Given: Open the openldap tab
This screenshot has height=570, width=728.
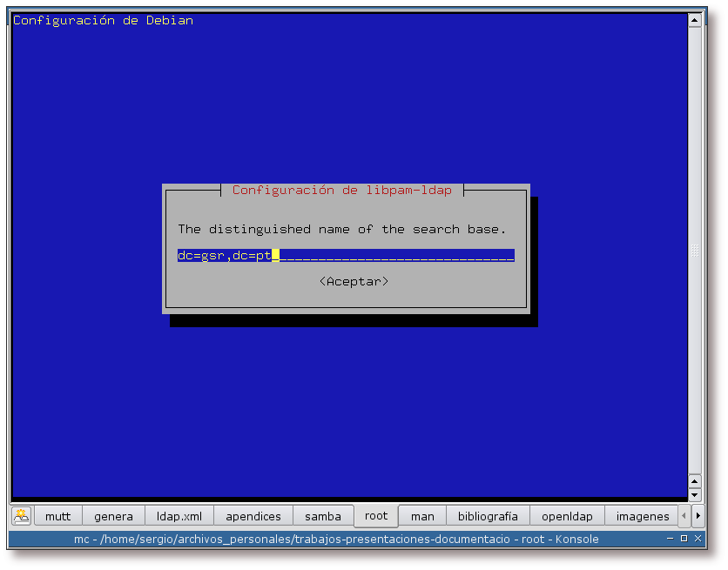Looking at the screenshot, I should pyautogui.click(x=566, y=516).
